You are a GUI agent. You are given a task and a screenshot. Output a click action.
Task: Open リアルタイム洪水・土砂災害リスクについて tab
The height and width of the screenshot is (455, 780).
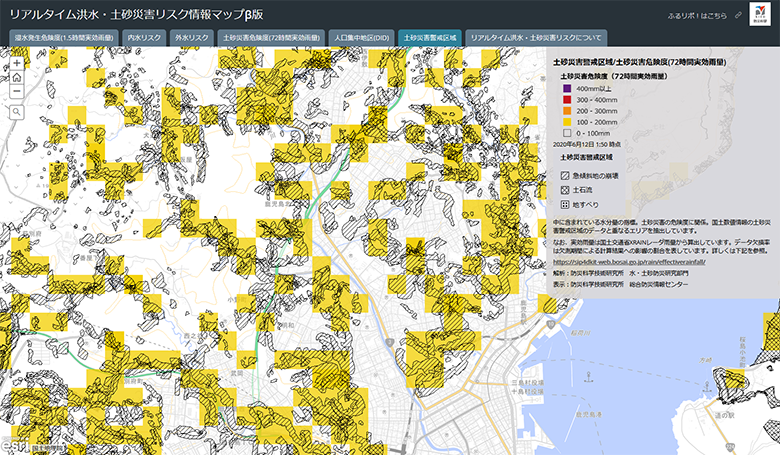click(x=536, y=37)
